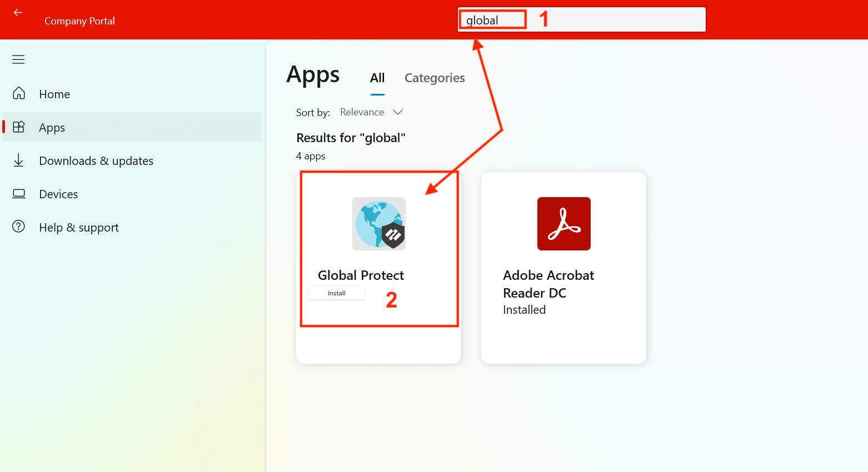Open Adobe Acrobat Reader DC app title
The height and width of the screenshot is (472, 868).
[x=548, y=284]
